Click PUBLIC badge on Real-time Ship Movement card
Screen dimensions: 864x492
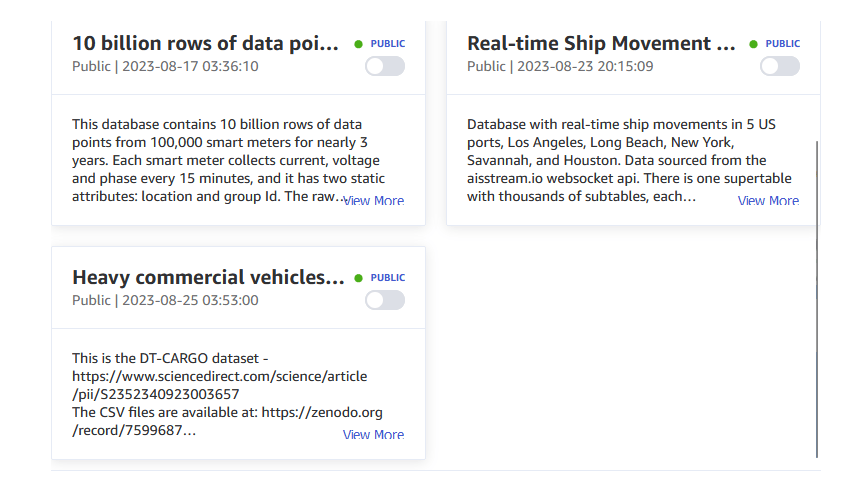point(783,44)
